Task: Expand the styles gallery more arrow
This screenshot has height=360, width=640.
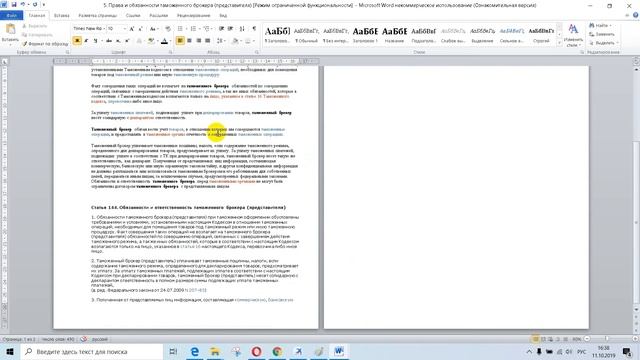Action: pyautogui.click(x=559, y=43)
